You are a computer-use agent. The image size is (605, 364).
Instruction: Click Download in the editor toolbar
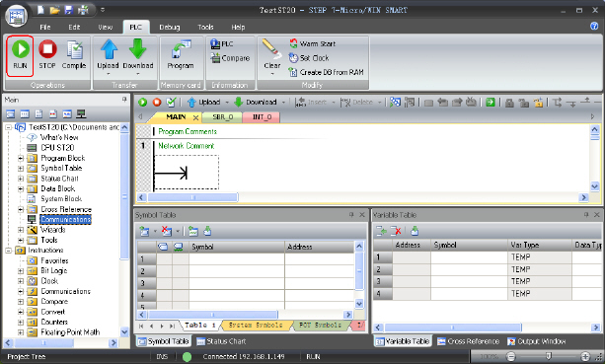click(255, 103)
